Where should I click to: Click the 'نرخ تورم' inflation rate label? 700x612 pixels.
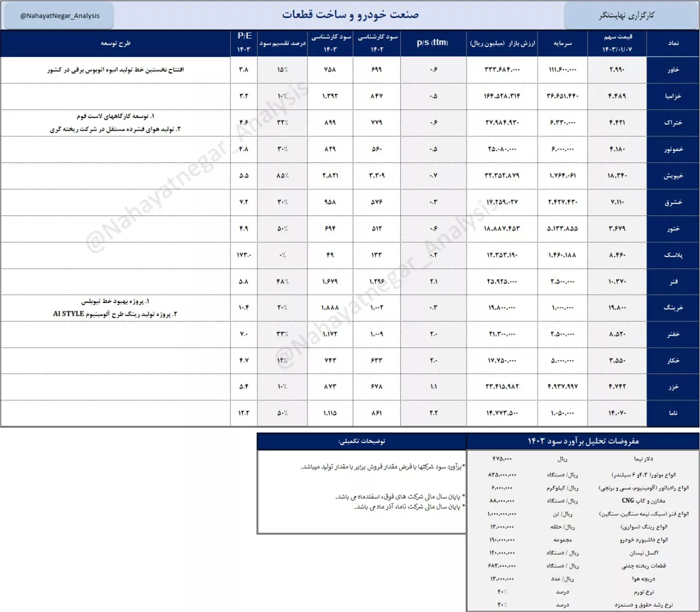(x=643, y=592)
